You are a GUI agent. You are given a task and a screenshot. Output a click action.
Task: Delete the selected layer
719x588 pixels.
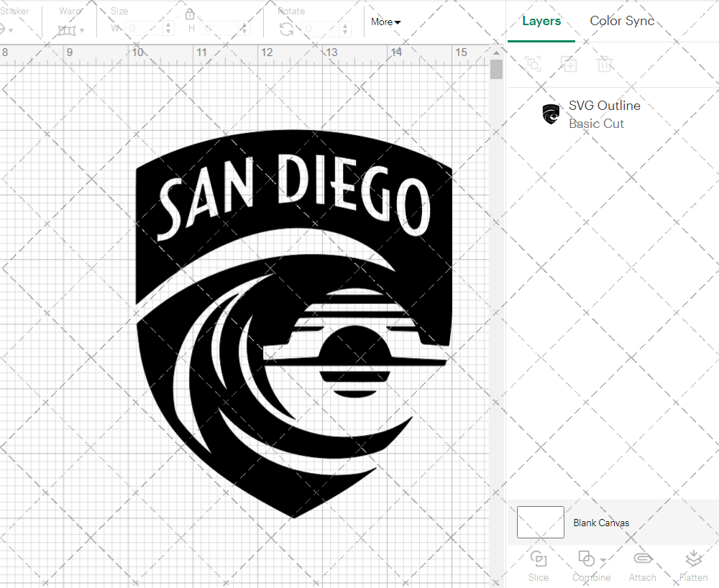[605, 64]
